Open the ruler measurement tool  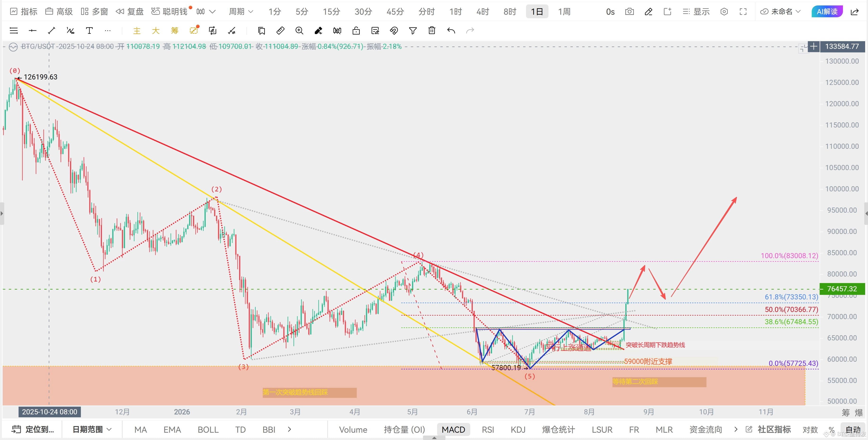(280, 31)
